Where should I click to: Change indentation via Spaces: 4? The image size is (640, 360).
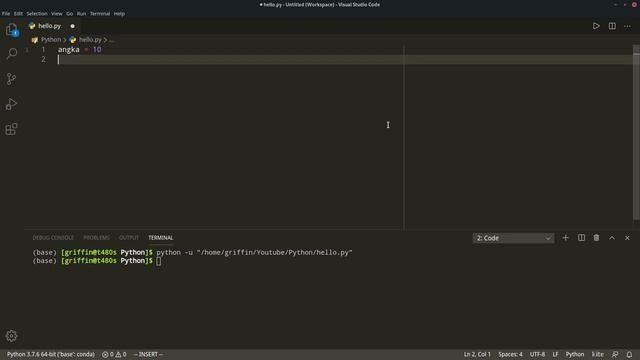[510, 354]
